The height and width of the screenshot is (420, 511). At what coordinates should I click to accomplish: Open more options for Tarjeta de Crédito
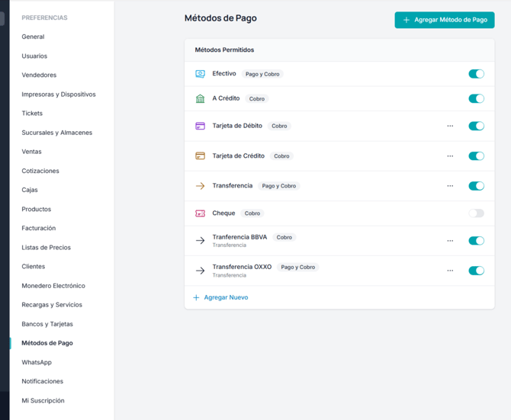pos(450,156)
